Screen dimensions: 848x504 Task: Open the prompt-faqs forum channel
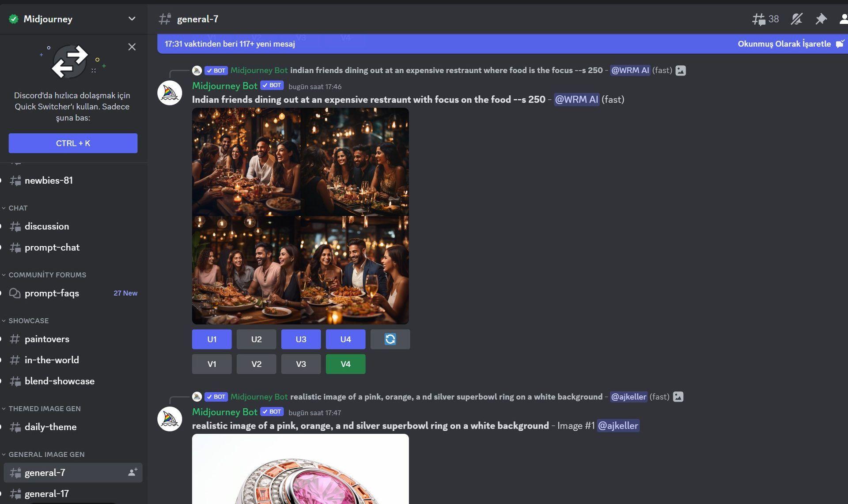click(x=52, y=292)
